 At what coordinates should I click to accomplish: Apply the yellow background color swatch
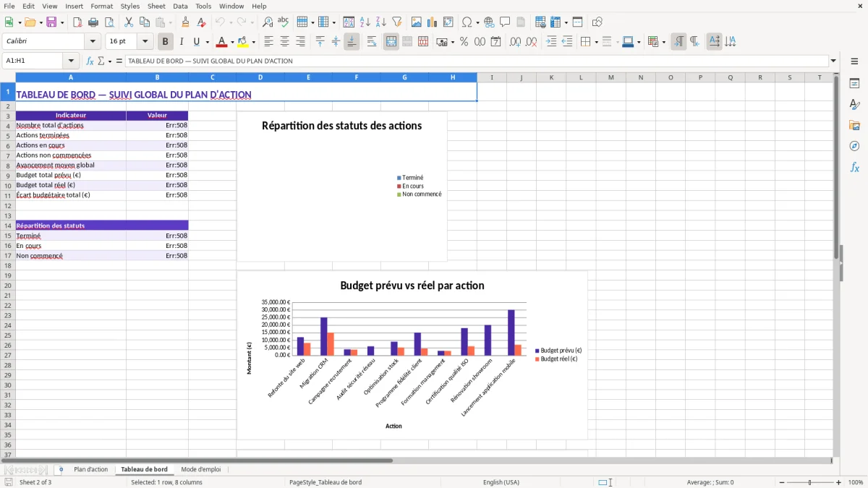click(x=243, y=42)
